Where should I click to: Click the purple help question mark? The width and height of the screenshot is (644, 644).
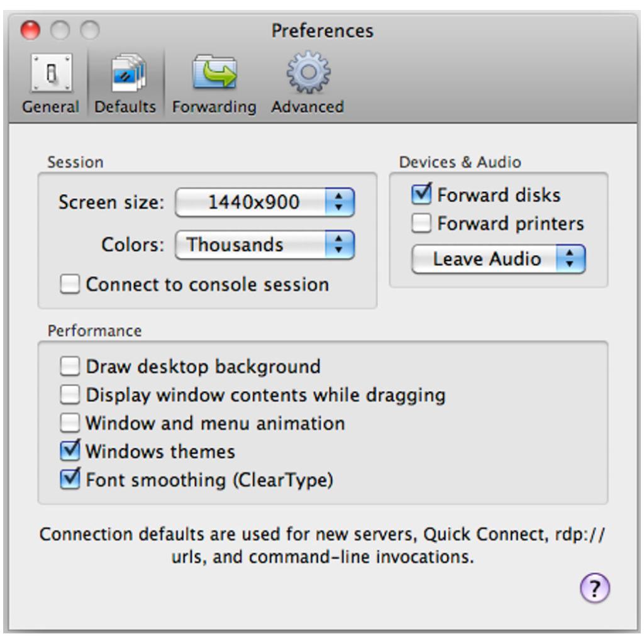point(594,589)
